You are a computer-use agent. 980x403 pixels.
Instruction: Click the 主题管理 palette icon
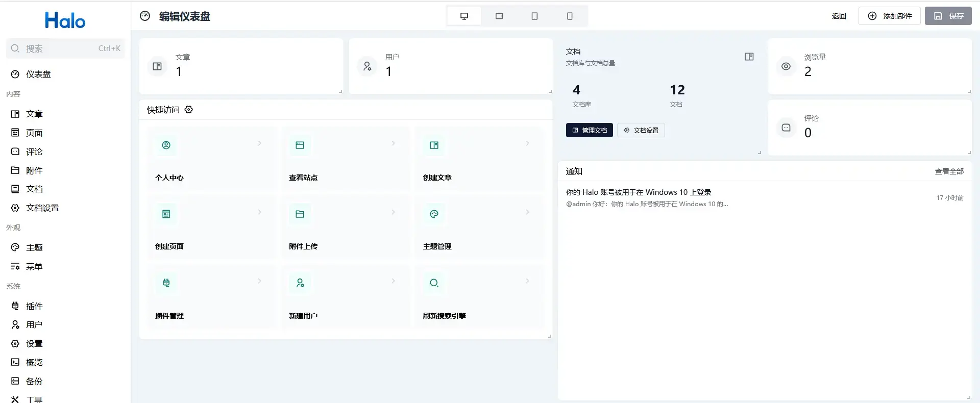click(x=434, y=214)
